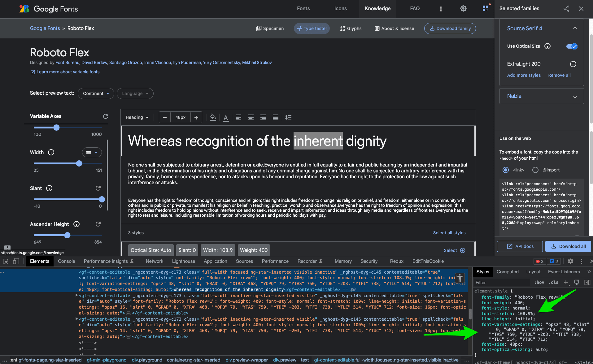This screenshot has width=593, height=364.
Task: Switch to the Glyphs tab
Action: tap(351, 28)
